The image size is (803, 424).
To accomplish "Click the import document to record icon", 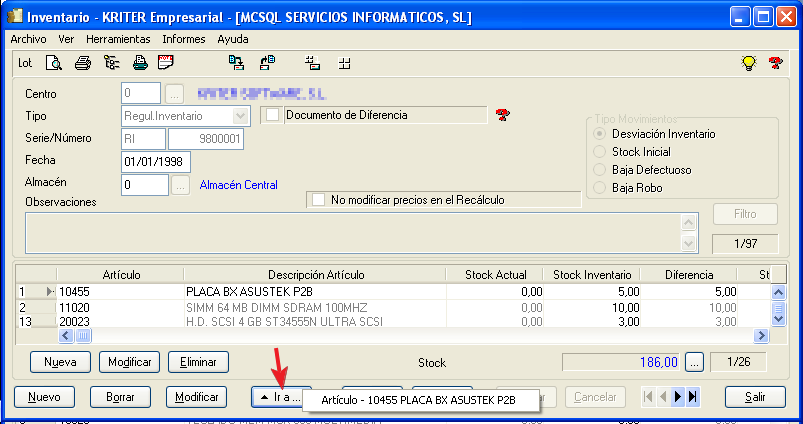I will (x=236, y=63).
